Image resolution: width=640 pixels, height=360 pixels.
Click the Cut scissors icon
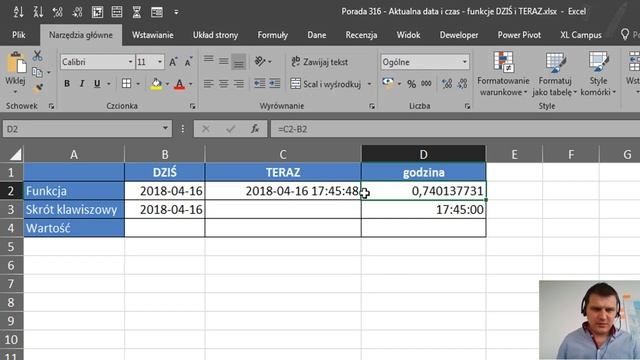click(x=38, y=55)
